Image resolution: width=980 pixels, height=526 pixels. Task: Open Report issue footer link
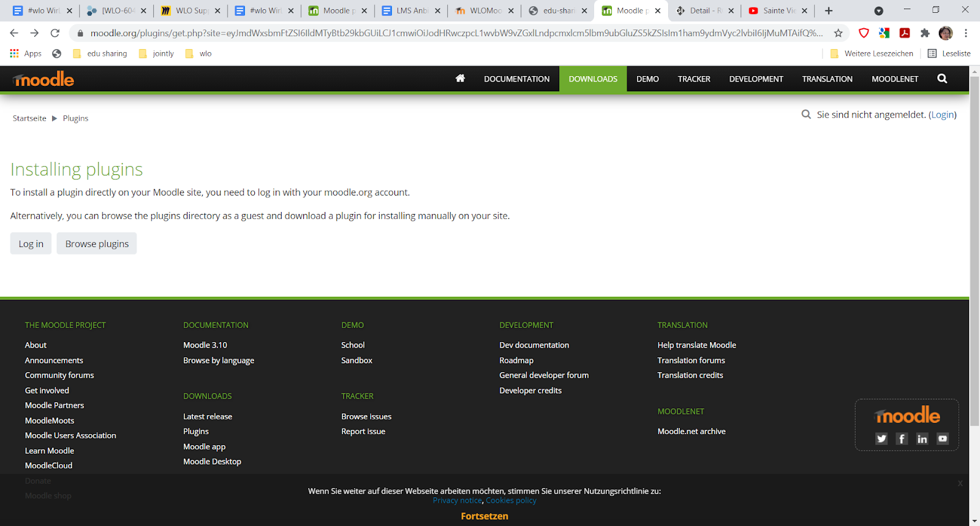(363, 432)
